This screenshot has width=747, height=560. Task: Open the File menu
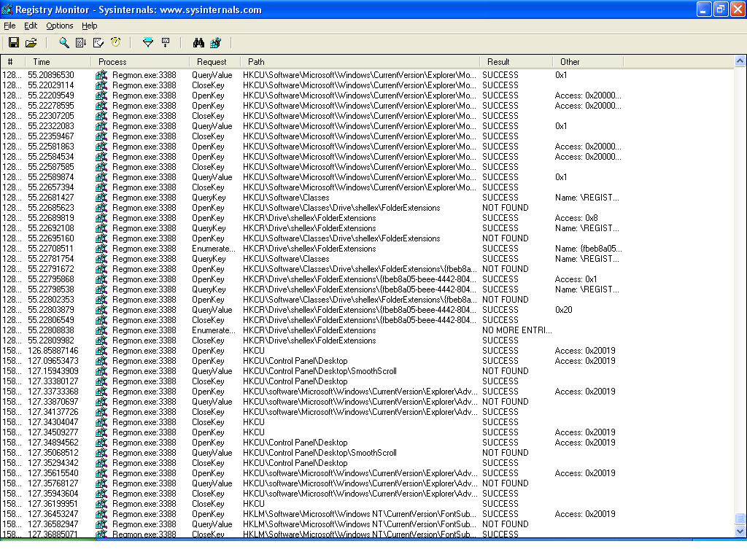[9, 26]
